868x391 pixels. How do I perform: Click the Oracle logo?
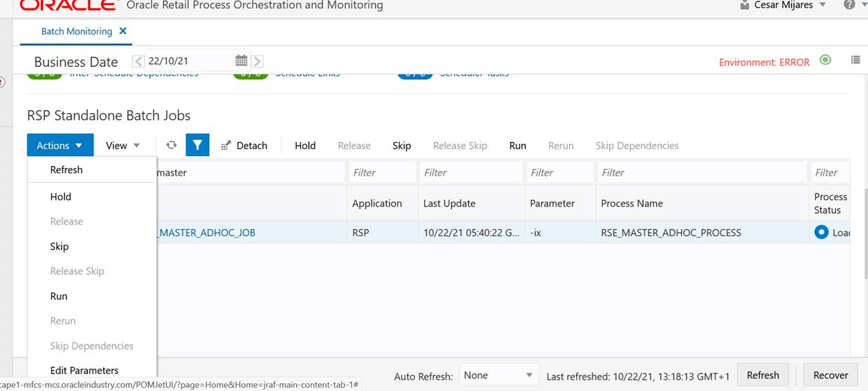tap(68, 5)
